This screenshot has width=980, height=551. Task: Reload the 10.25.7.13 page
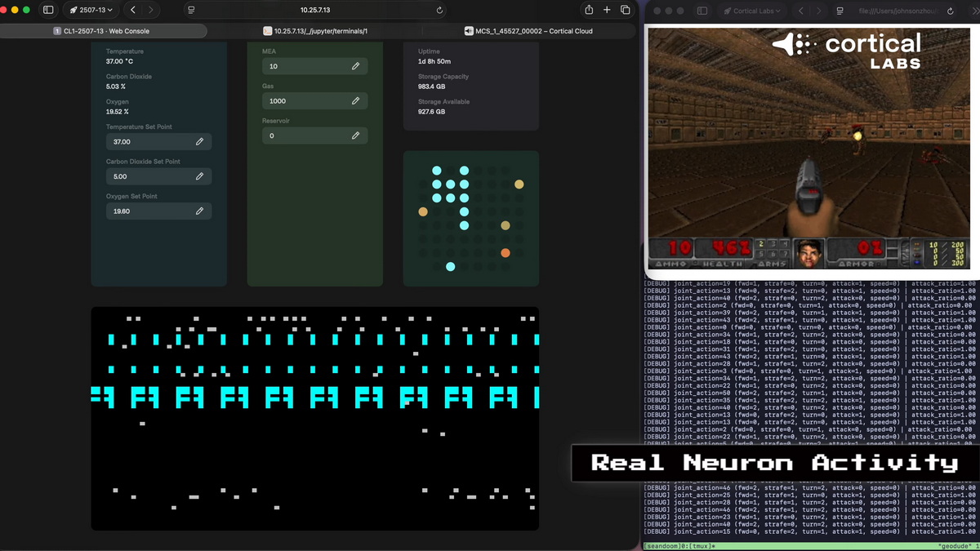click(439, 11)
